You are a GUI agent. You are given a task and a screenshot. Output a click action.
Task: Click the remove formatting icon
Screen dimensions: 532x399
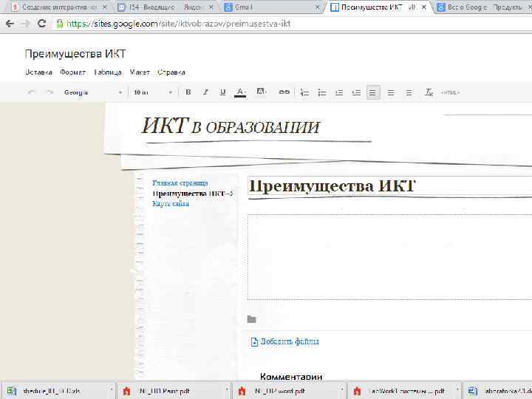(429, 92)
